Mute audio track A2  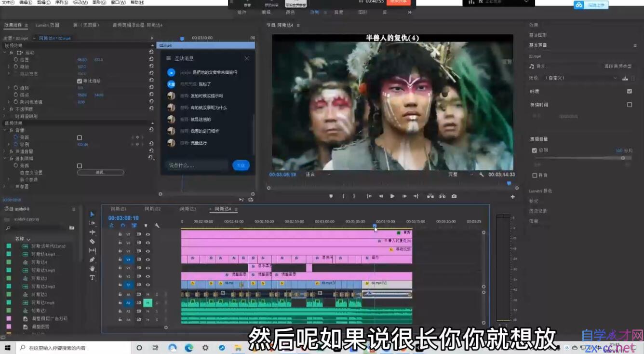[x=148, y=303]
